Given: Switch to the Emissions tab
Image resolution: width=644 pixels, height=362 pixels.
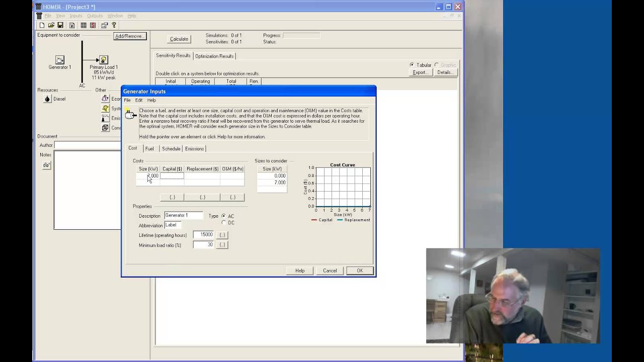Looking at the screenshot, I should click(194, 149).
